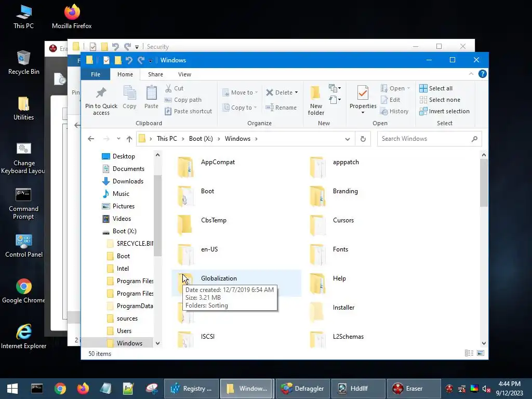Click the Windows Start button
Viewport: 532px width, 399px height.
tap(12, 389)
